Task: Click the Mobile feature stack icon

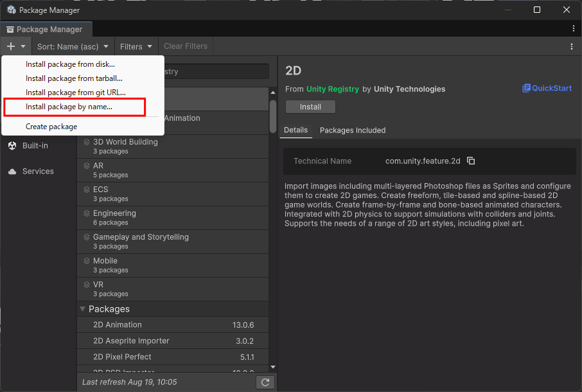Action: [x=87, y=261]
